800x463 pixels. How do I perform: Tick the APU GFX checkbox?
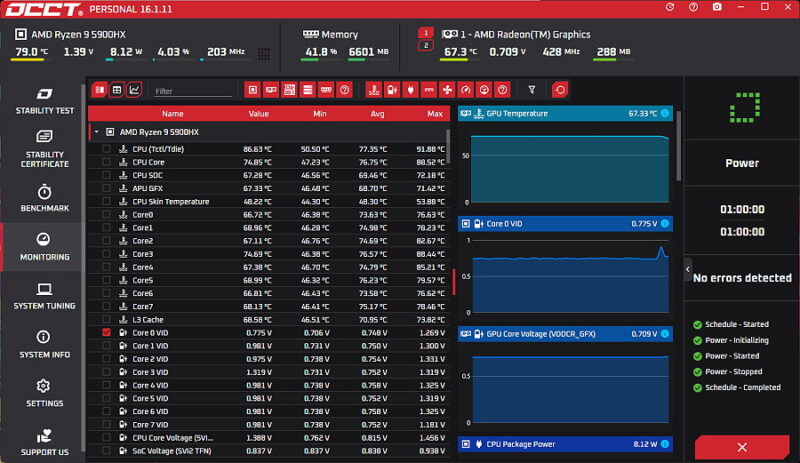[106, 188]
